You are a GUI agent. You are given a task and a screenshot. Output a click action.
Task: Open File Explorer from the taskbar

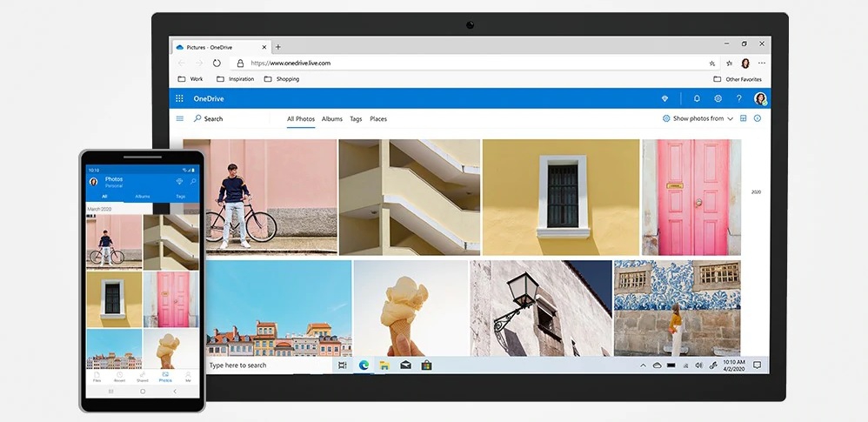pyautogui.click(x=384, y=365)
